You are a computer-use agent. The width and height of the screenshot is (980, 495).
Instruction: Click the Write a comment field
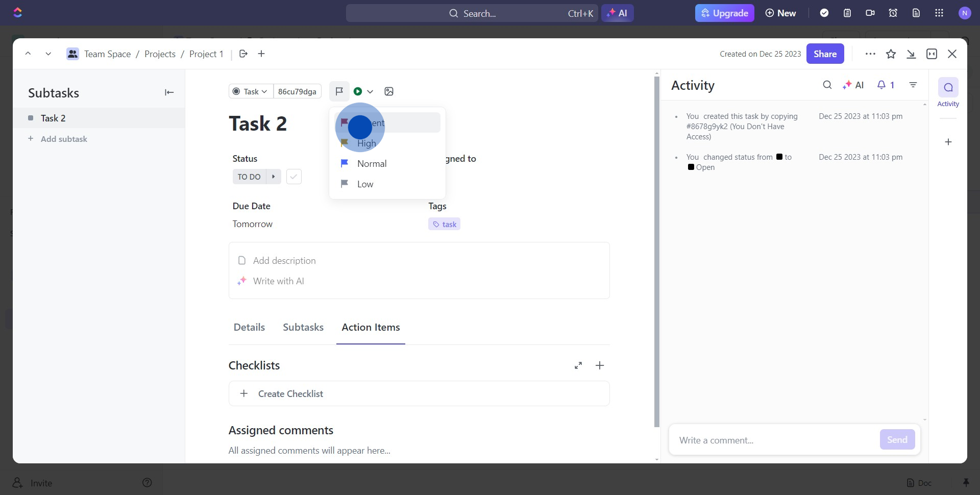coord(773,440)
